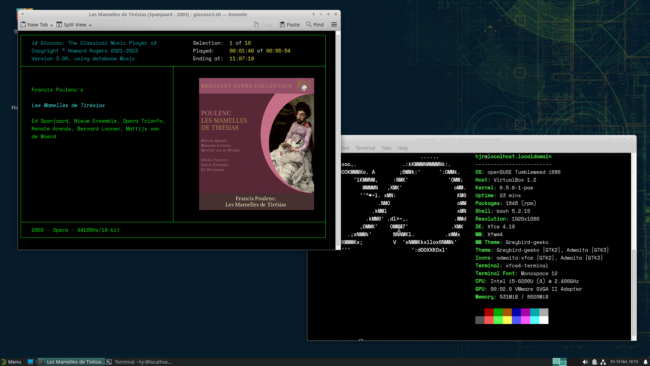Click the 'Host: VirtualBox 1.2' line
This screenshot has height=366, width=650.
pos(506,180)
